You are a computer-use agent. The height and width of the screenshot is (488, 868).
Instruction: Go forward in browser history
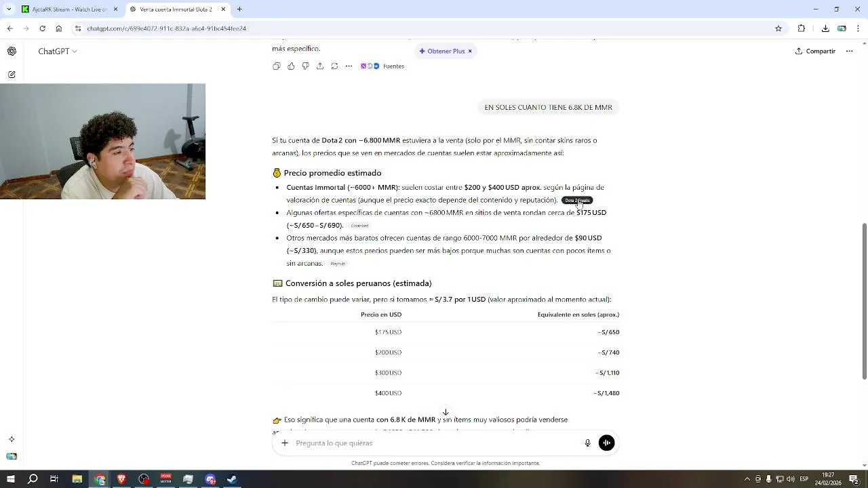click(26, 28)
